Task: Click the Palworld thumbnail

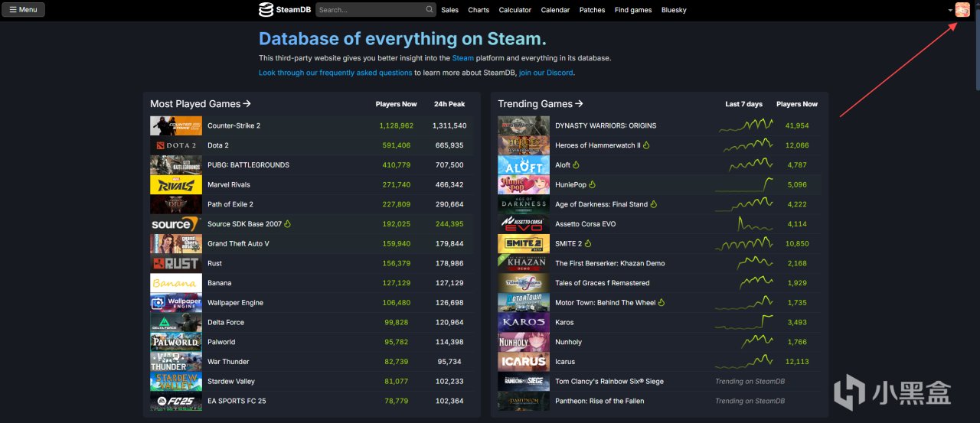Action: (176, 342)
